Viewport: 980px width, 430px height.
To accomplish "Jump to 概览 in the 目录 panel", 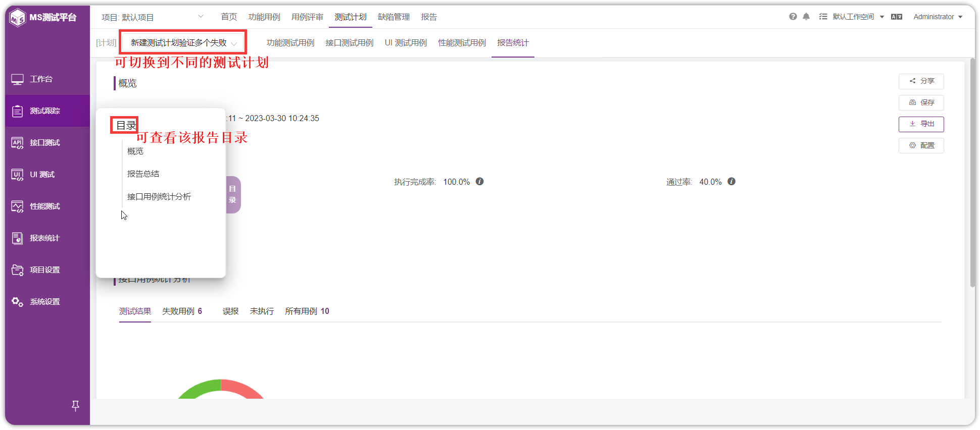I will pos(135,151).
